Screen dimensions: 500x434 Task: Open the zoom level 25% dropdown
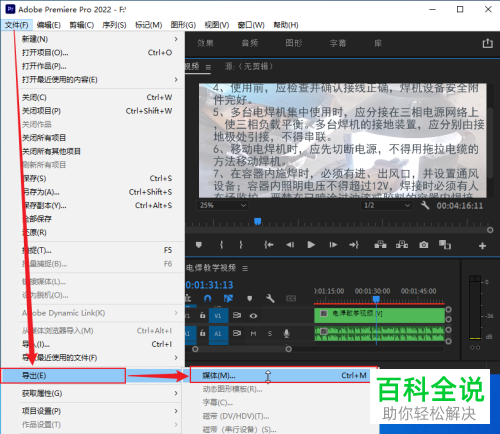click(x=222, y=205)
